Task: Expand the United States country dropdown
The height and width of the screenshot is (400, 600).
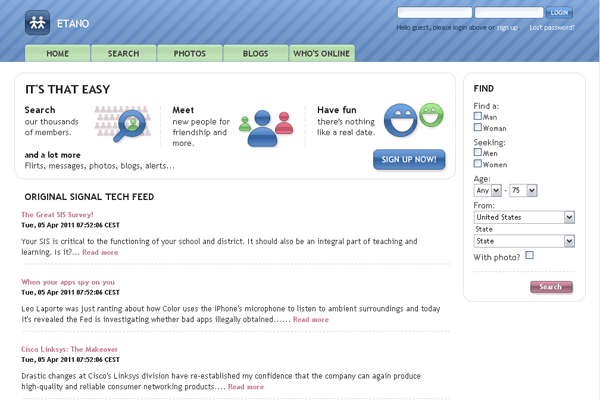Action: tap(524, 216)
